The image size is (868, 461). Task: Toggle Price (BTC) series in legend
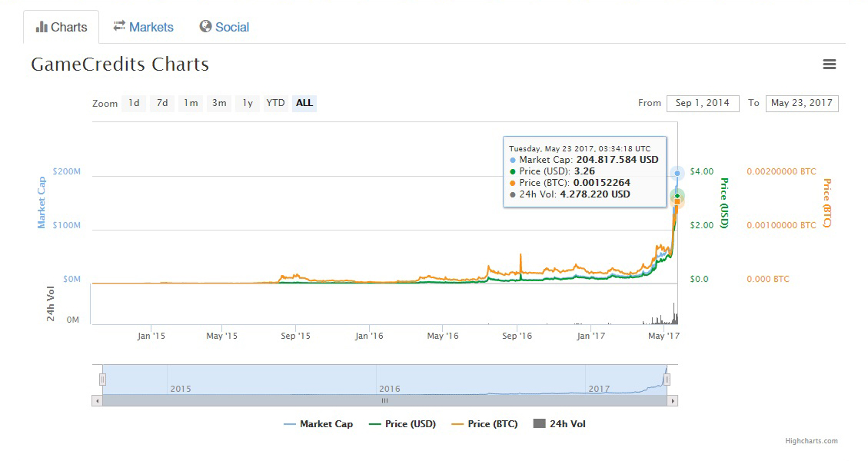pyautogui.click(x=484, y=424)
